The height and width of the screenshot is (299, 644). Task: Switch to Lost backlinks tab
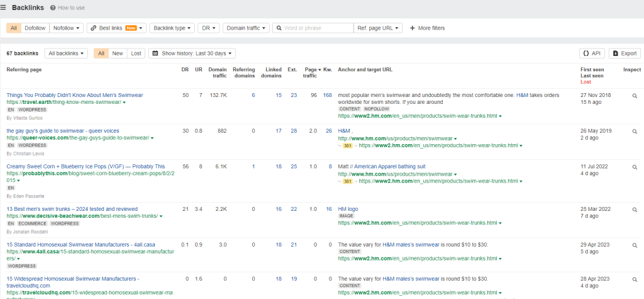[136, 54]
